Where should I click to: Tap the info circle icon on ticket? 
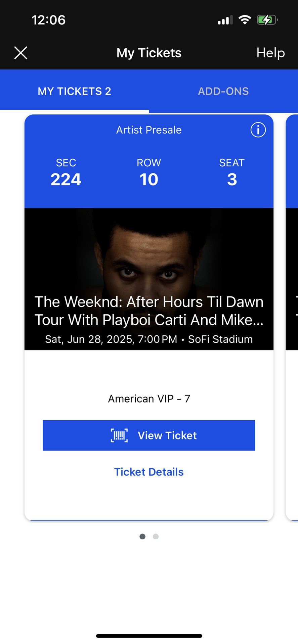click(x=258, y=130)
